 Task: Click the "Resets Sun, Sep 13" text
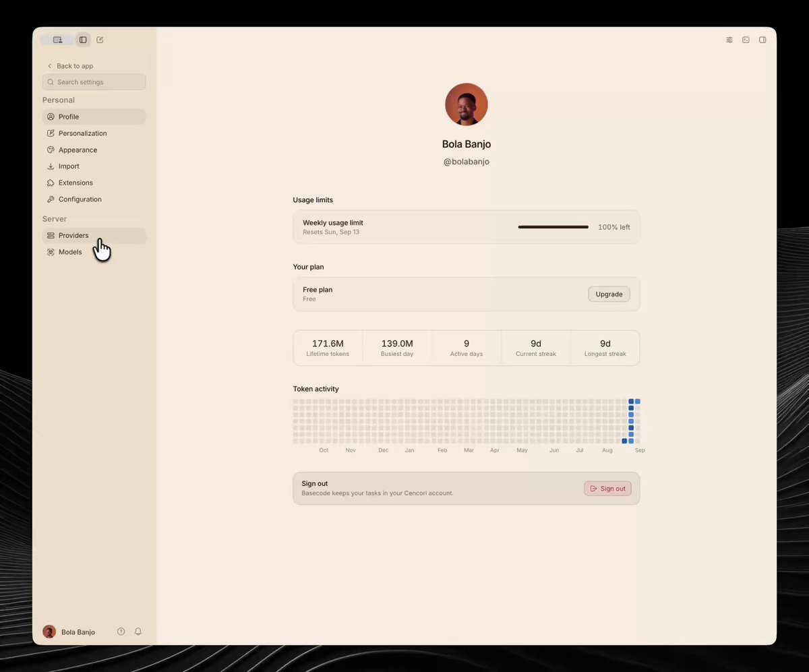point(331,233)
